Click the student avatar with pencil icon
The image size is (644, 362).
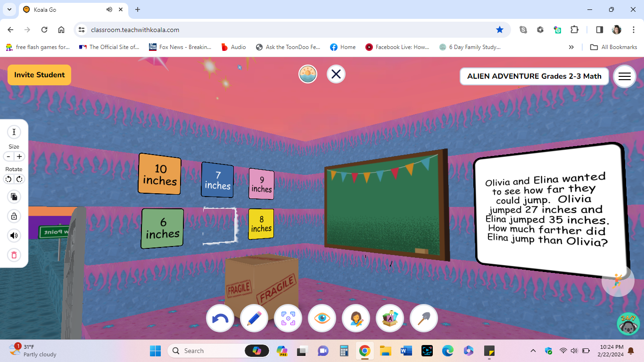[356, 318]
